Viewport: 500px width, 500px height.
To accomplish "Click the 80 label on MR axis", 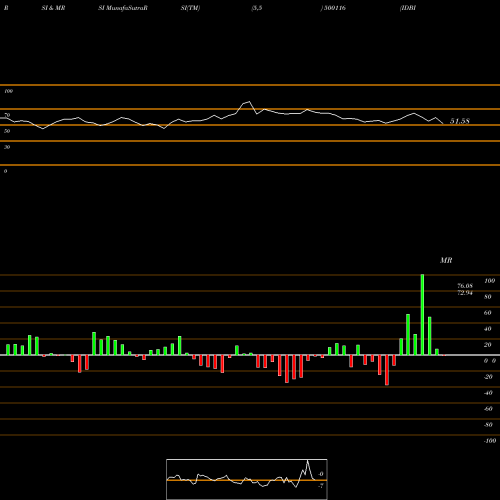I will [x=488, y=297].
